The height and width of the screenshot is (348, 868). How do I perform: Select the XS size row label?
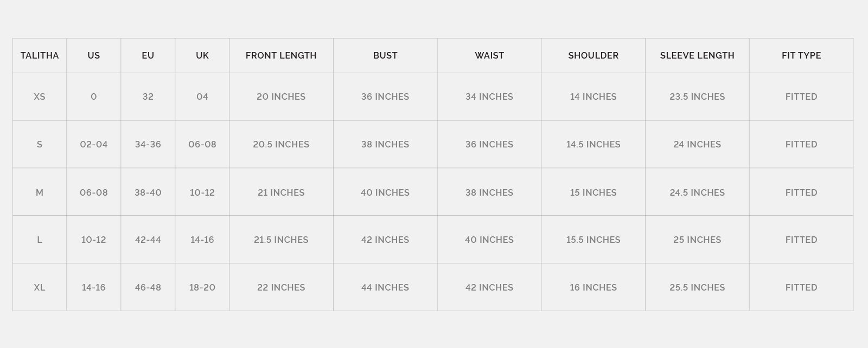40,96
